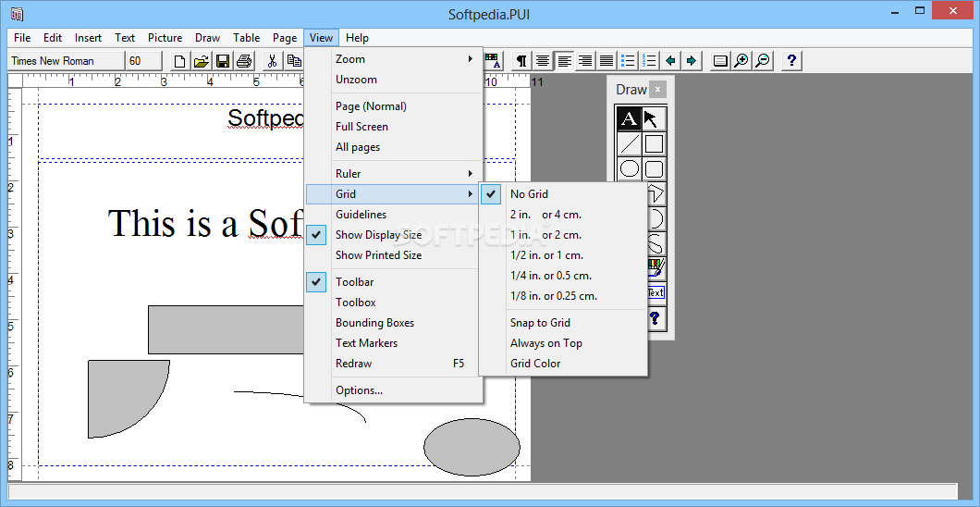This screenshot has width=980, height=507.
Task: Click the Cut scissors icon
Action: [x=272, y=61]
